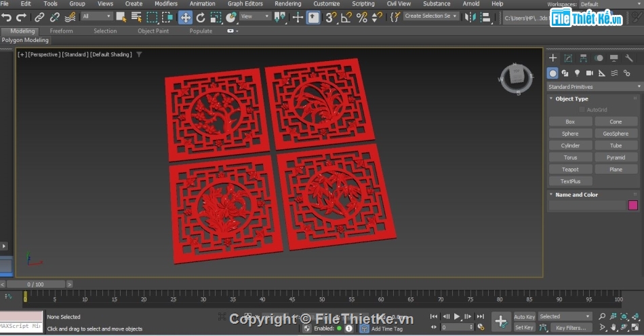
Task: Toggle Percent Snap
Action: click(362, 17)
